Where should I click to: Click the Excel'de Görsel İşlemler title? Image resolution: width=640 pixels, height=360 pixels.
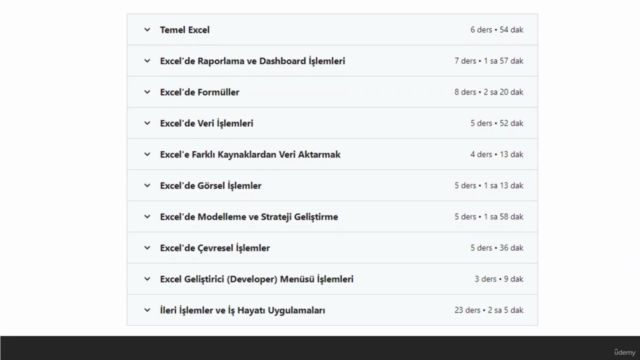211,186
